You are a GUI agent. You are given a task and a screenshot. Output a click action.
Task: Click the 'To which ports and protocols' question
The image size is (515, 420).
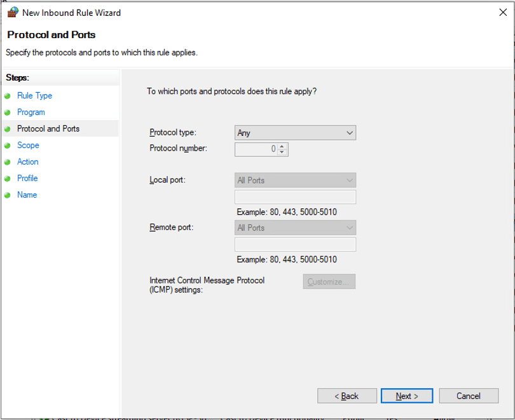pos(231,91)
